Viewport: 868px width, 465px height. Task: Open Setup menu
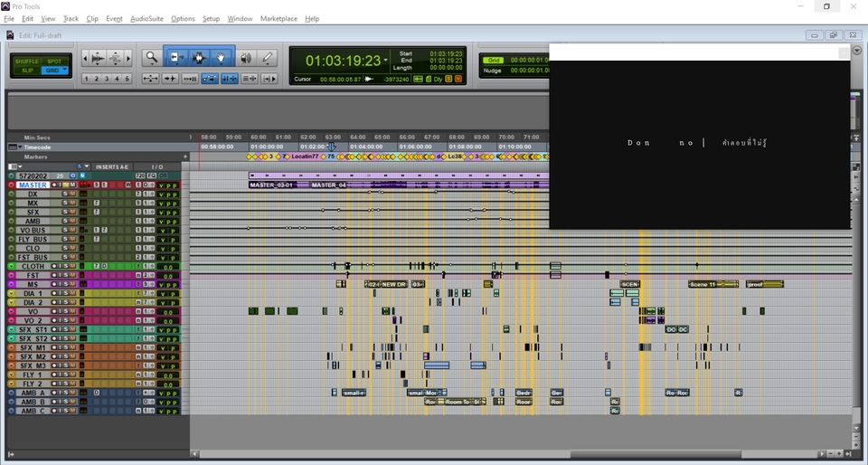click(211, 18)
